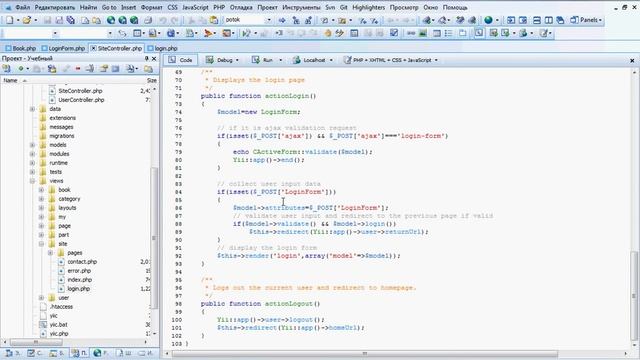Click the Print icon in top toolbar
Screen dimensions: 640x360
tap(148, 20)
